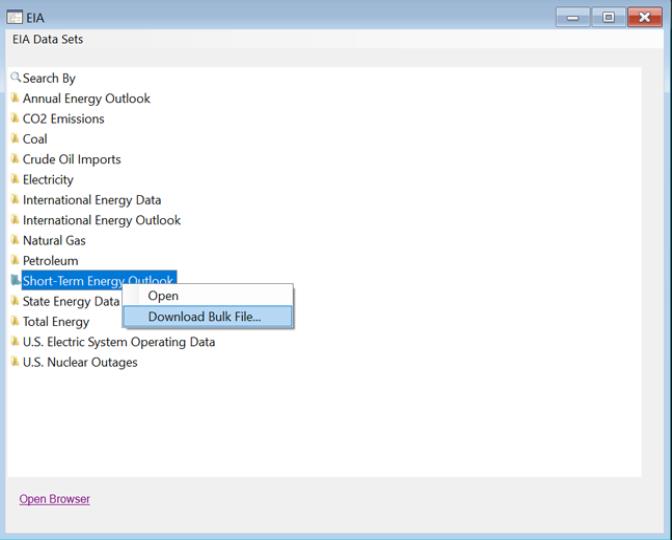Image resolution: width=672 pixels, height=540 pixels.
Task: Select highlighted Short-Term Energy Outlook entry
Action: point(99,280)
